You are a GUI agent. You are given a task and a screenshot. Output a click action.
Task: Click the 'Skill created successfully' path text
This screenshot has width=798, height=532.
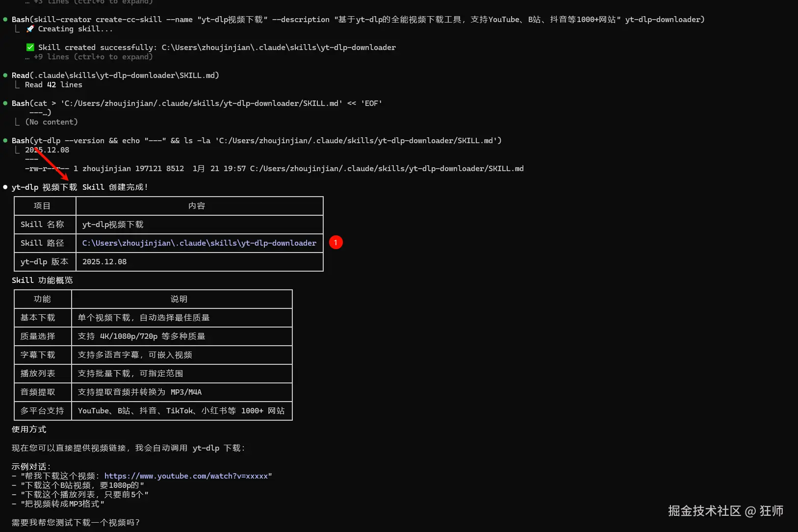coord(217,48)
